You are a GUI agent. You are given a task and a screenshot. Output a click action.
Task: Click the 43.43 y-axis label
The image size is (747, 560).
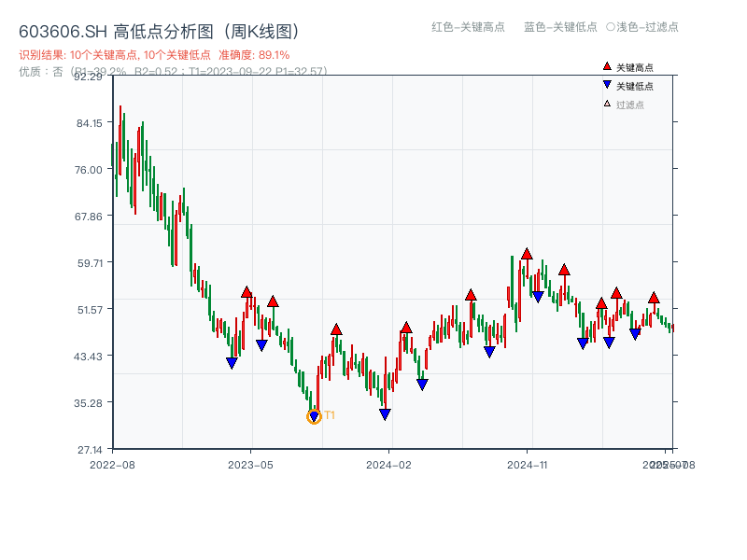click(x=88, y=357)
